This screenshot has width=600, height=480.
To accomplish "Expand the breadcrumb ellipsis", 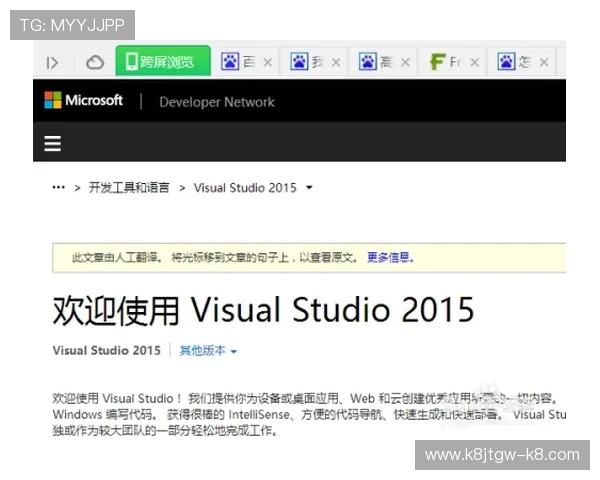I will point(58,188).
